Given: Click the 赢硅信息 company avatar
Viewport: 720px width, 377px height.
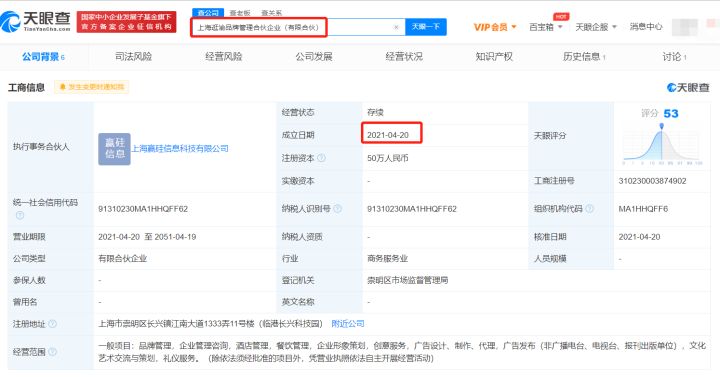Looking at the screenshot, I should point(114,149).
